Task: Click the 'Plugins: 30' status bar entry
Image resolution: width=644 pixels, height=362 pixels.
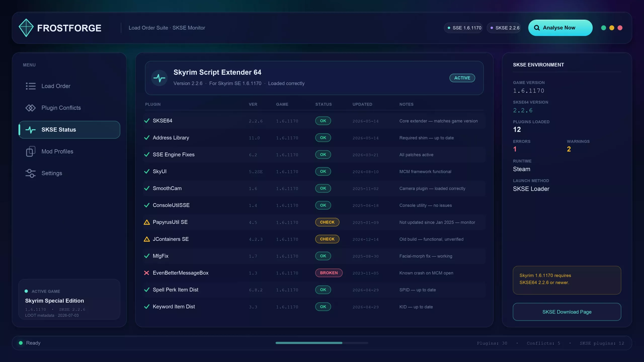Action: (492, 343)
